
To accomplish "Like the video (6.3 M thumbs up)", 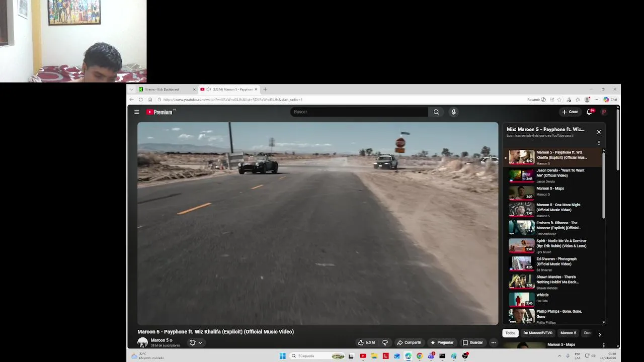I will tap(366, 342).
